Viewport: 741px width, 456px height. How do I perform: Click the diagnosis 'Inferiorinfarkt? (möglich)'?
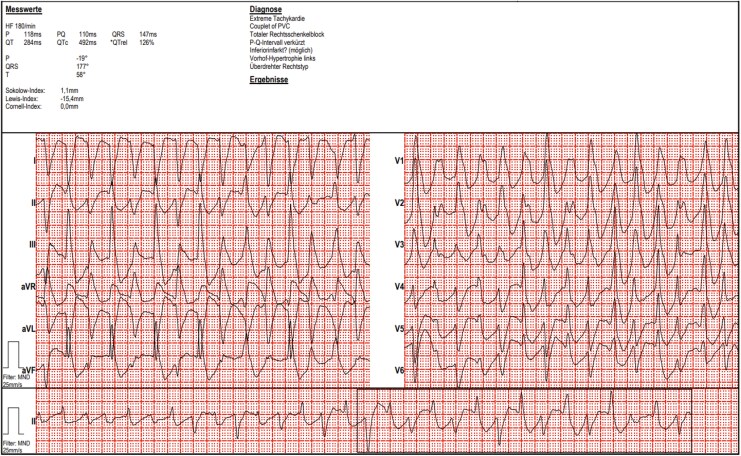point(281,50)
